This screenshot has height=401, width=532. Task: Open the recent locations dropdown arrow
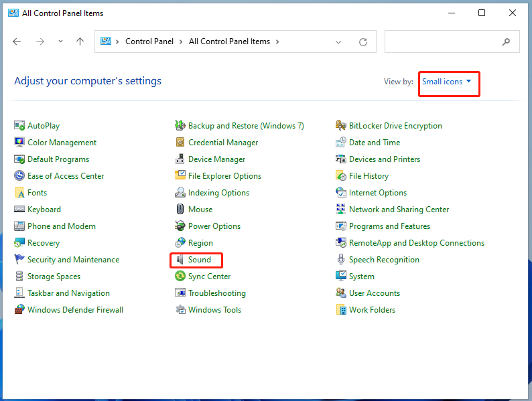[60, 42]
